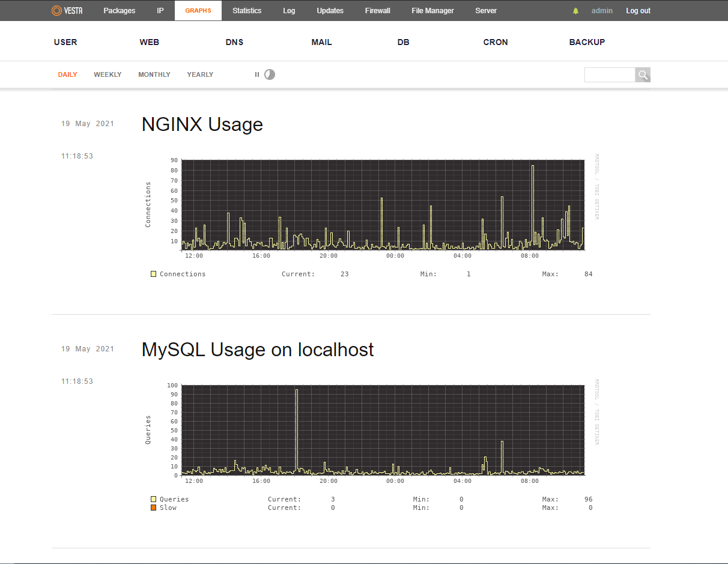Click the orange Slow legend swatch
The image size is (728, 564).
pos(154,508)
